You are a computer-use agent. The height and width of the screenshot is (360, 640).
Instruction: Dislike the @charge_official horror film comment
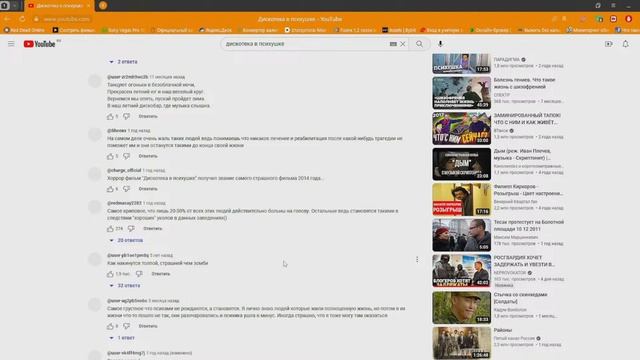click(x=127, y=189)
